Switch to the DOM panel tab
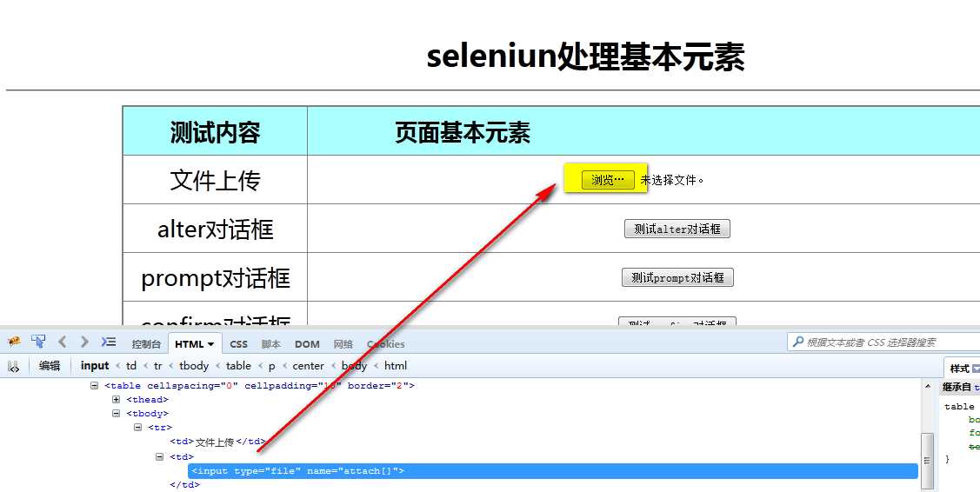The image size is (980, 492). click(307, 344)
